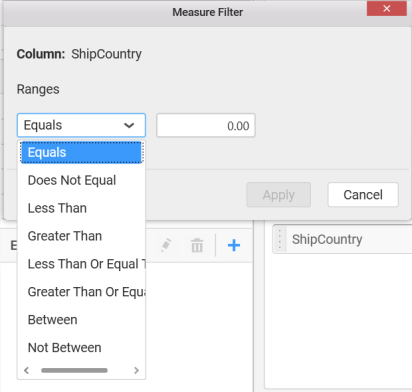Choose Does Not Equal from list
This screenshot has width=412, height=392.
[x=81, y=180]
